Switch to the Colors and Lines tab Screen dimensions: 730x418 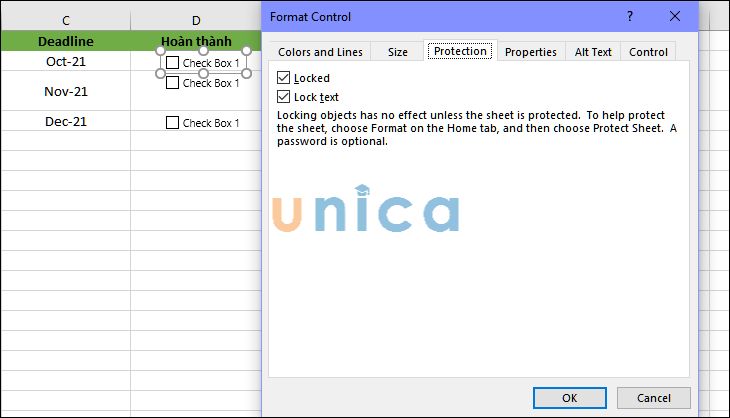point(320,52)
